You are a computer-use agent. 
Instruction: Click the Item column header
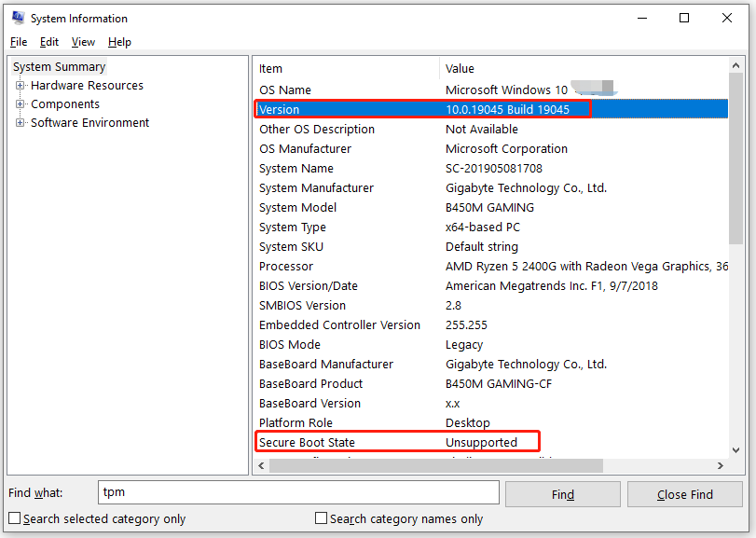(x=345, y=68)
